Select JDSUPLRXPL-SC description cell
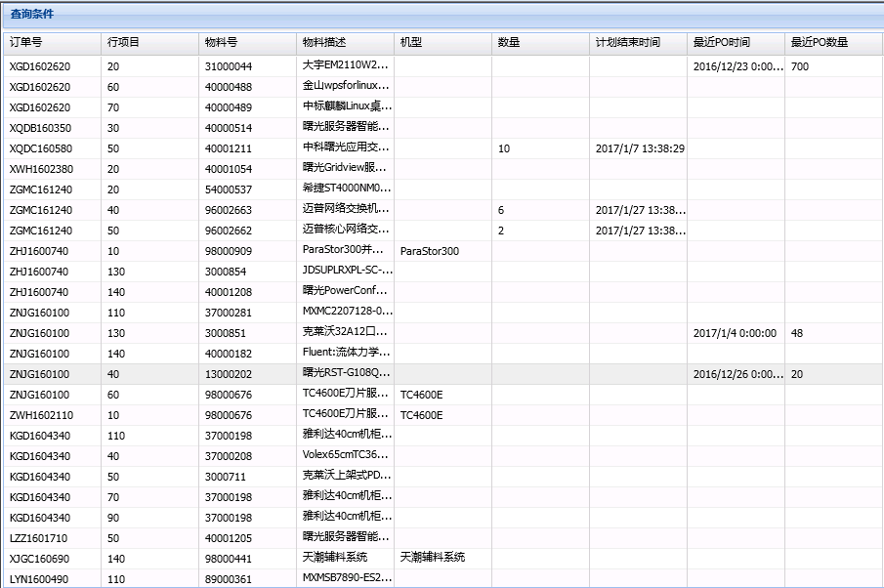 tap(345, 272)
